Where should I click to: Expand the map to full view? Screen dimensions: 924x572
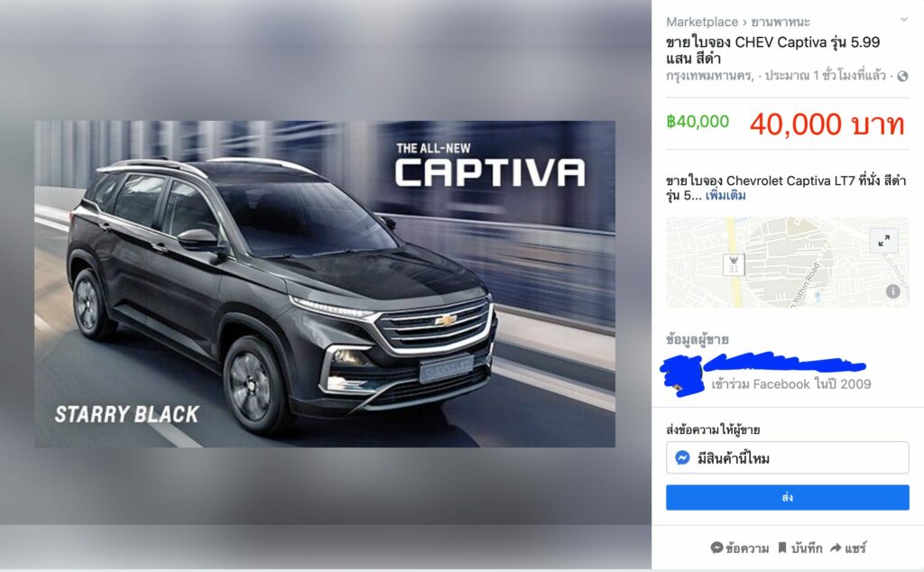[x=884, y=240]
